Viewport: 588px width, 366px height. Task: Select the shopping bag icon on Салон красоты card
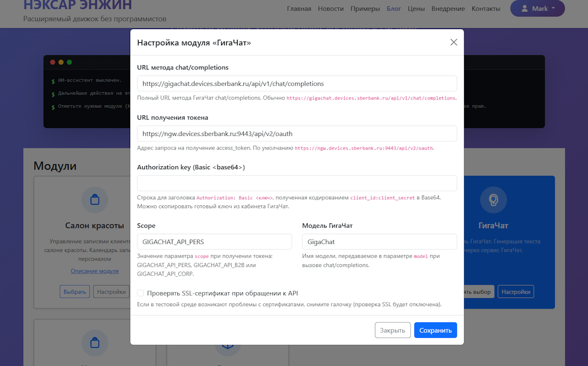pyautogui.click(x=94, y=200)
